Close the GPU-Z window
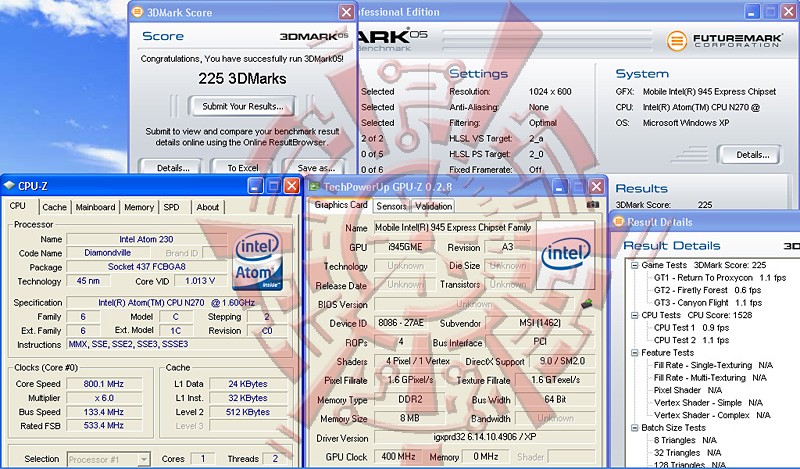 596,187
